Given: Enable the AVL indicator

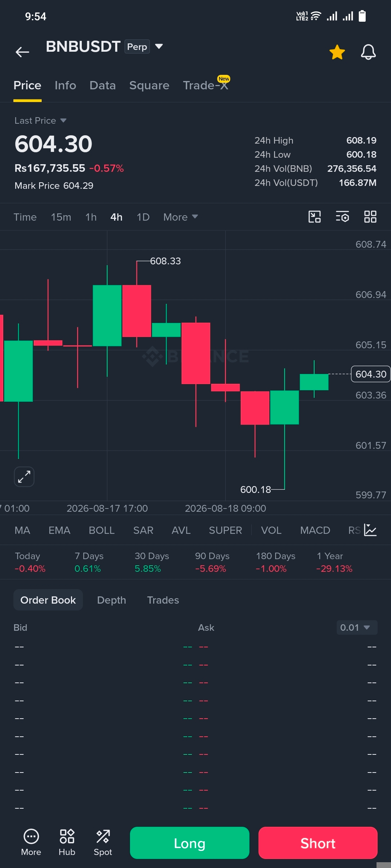Looking at the screenshot, I should 181,530.
